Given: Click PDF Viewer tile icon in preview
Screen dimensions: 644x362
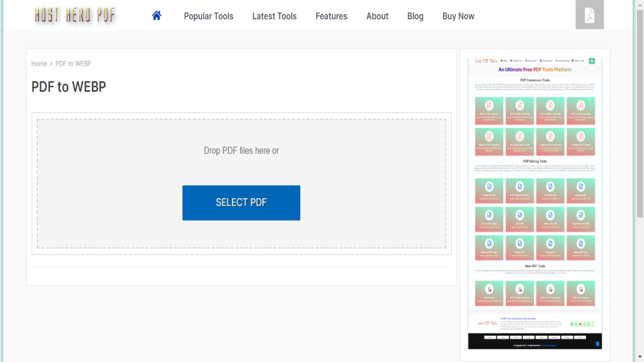Looking at the screenshot, I should tap(489, 289).
